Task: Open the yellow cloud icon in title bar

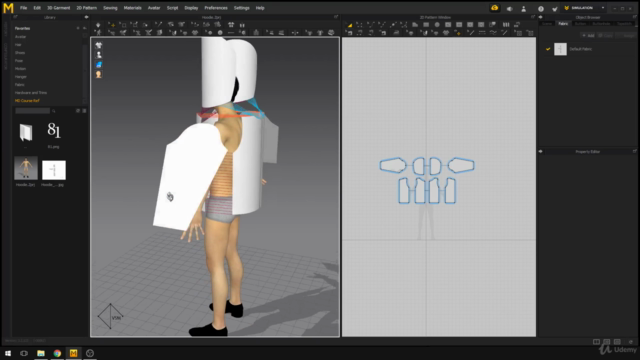Action: coord(495,8)
